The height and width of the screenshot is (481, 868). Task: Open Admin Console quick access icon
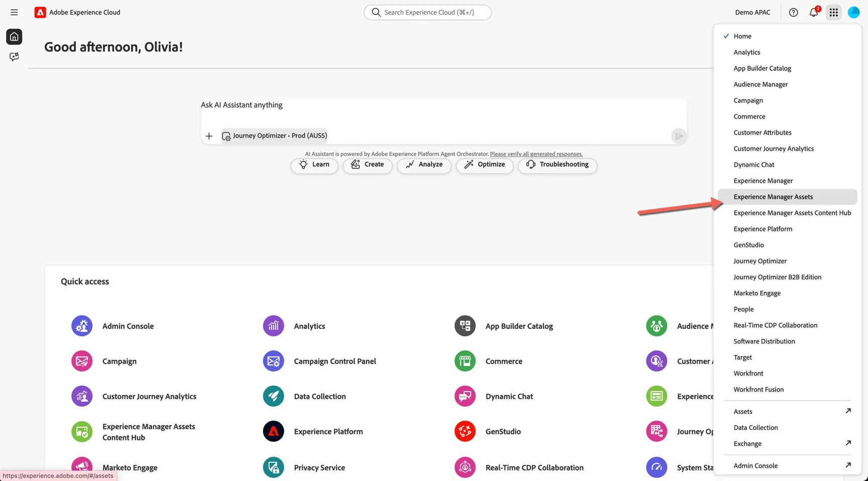pos(82,326)
